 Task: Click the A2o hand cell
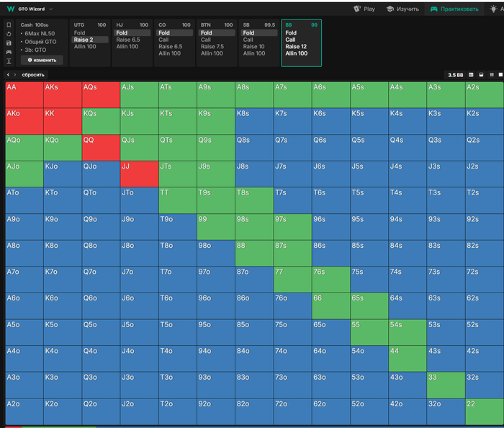pyautogui.click(x=24, y=412)
